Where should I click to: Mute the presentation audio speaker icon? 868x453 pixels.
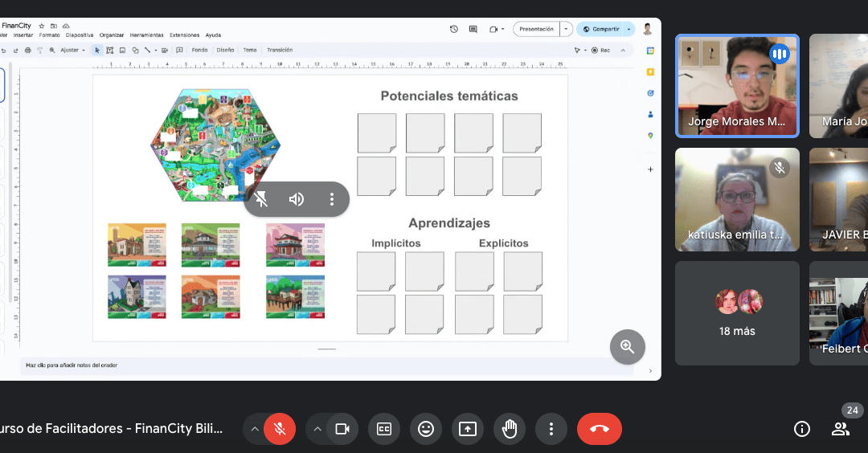click(x=296, y=199)
